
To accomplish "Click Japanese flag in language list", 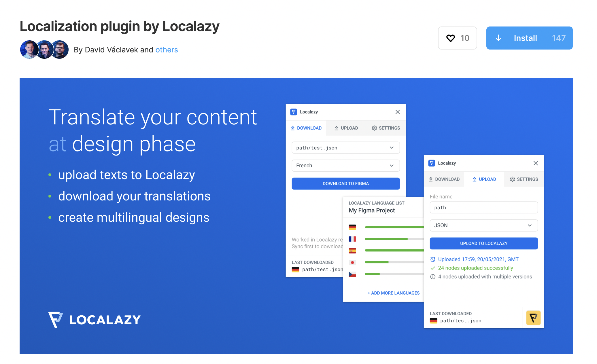I will 352,262.
